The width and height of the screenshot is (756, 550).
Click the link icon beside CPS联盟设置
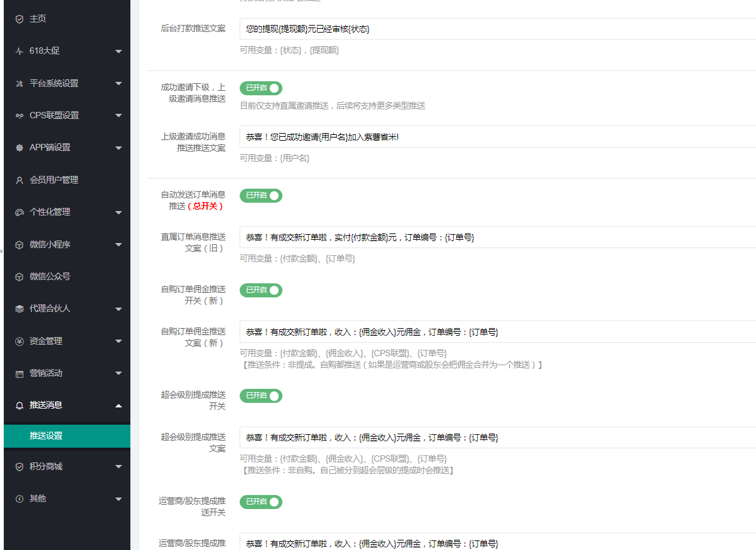[x=19, y=116]
